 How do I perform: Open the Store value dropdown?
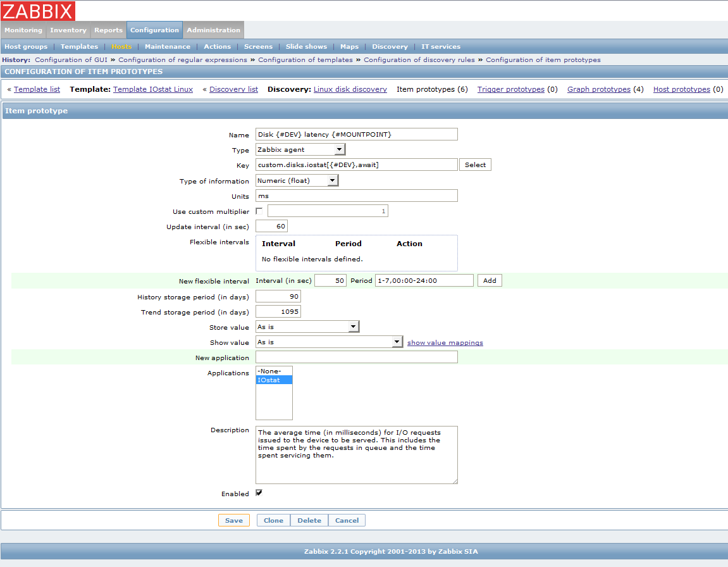(307, 327)
